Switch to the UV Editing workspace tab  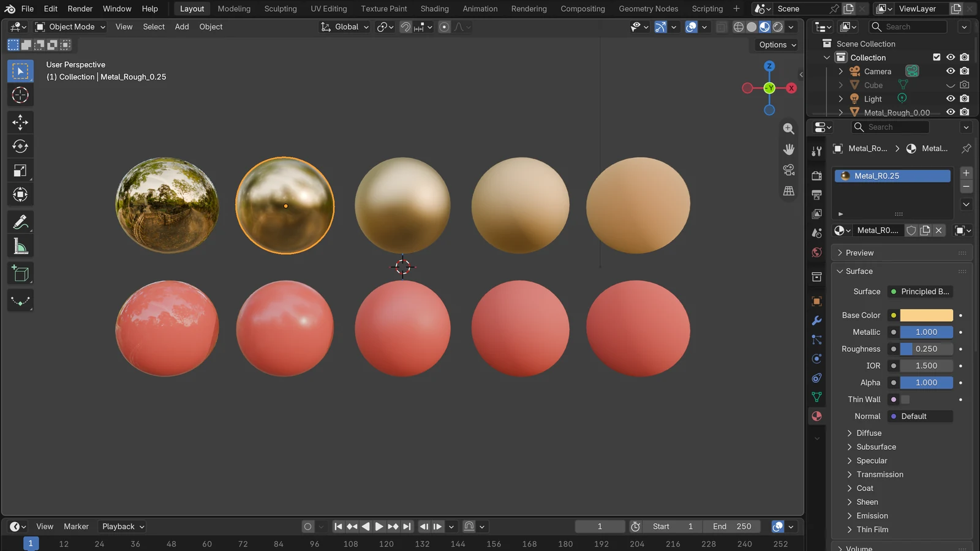(328, 9)
